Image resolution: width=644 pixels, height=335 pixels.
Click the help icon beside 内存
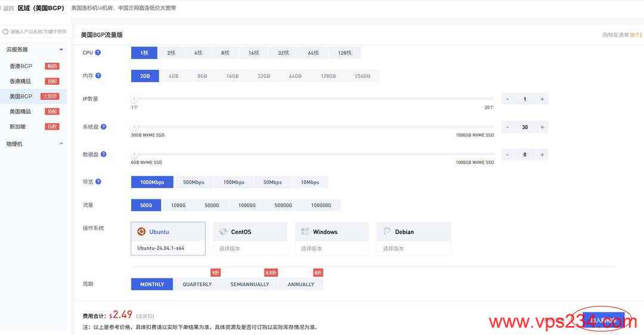point(98,76)
